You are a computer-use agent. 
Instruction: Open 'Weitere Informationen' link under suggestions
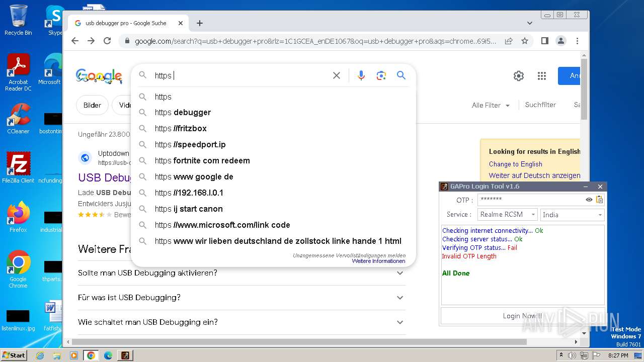378,261
